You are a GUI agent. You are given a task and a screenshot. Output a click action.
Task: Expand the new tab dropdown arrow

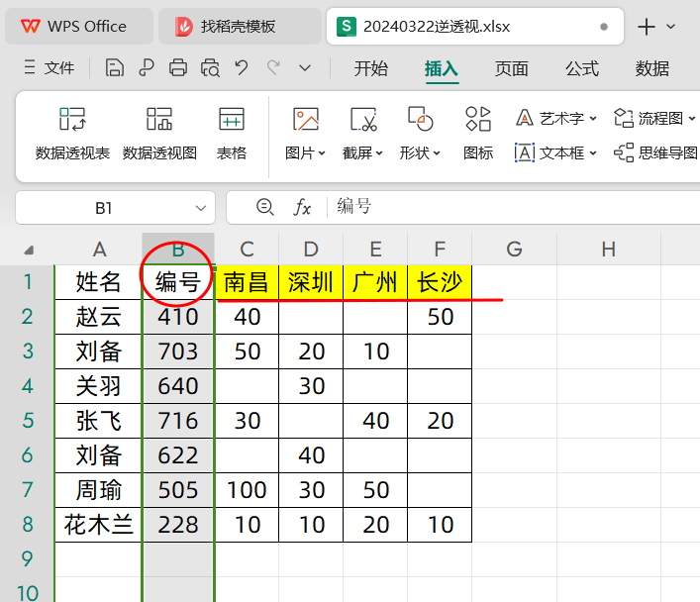670,27
